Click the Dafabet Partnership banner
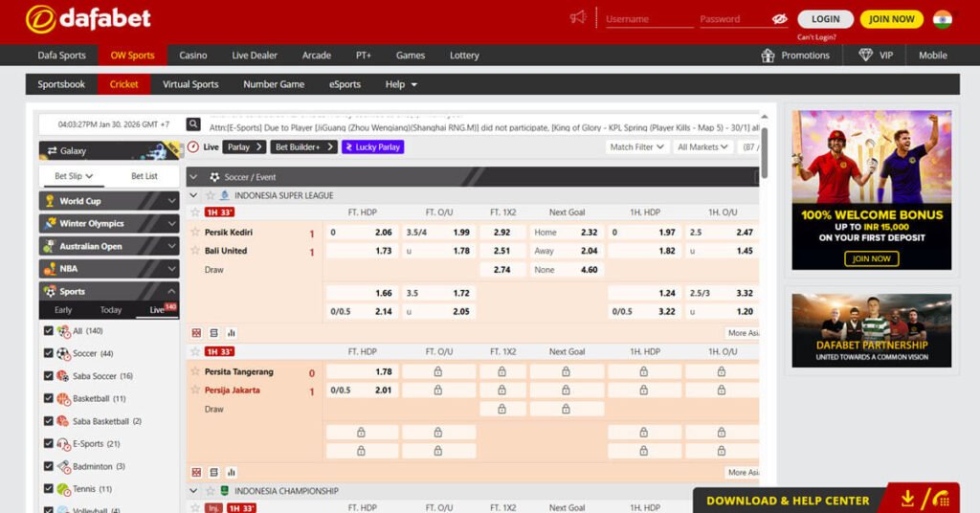 tap(871, 330)
